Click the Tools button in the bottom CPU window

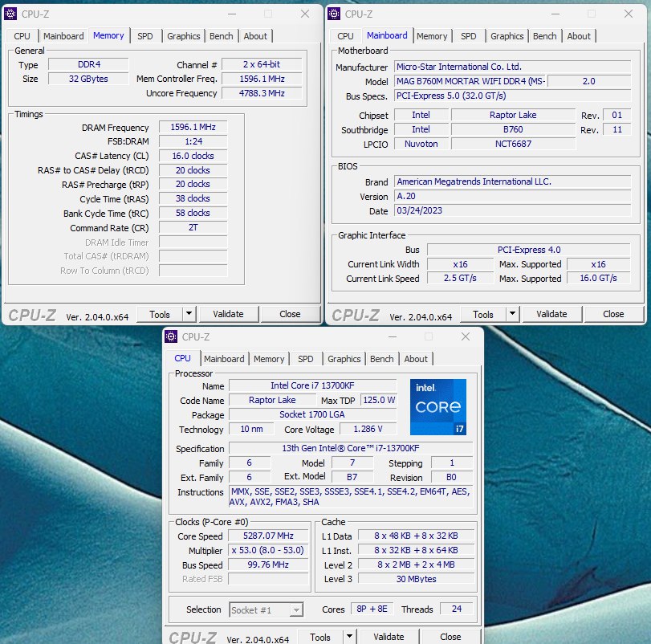tap(320, 637)
